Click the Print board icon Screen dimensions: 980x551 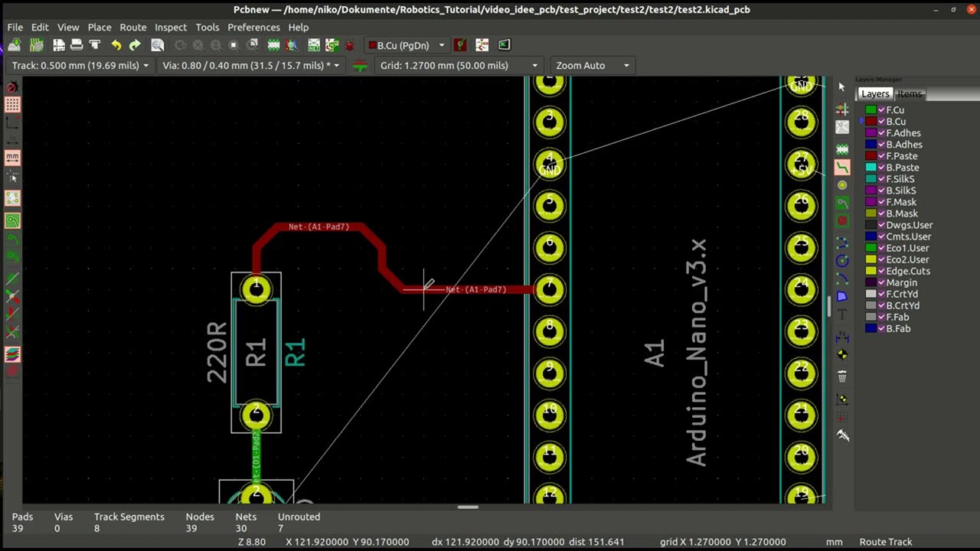77,45
